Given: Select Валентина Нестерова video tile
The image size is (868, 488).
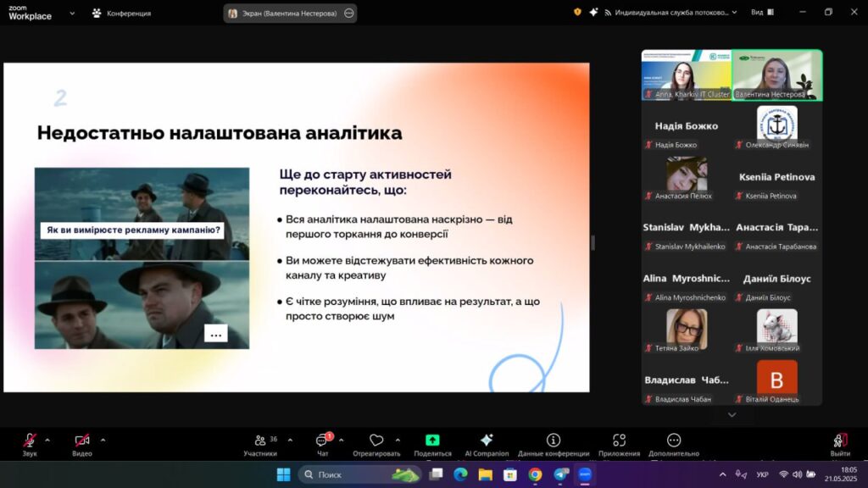Looking at the screenshot, I should [777, 75].
